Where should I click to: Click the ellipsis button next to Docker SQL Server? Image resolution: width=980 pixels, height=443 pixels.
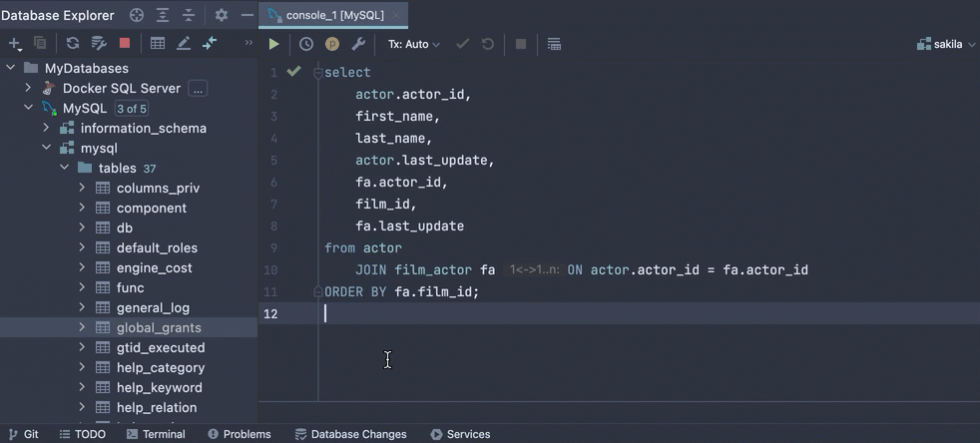(198, 89)
